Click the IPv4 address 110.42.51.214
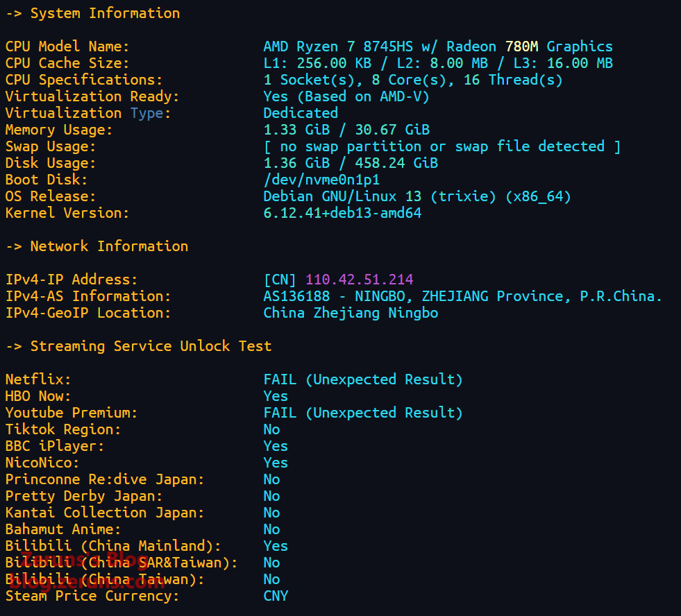Screen dimensions: 681x616 (359, 280)
